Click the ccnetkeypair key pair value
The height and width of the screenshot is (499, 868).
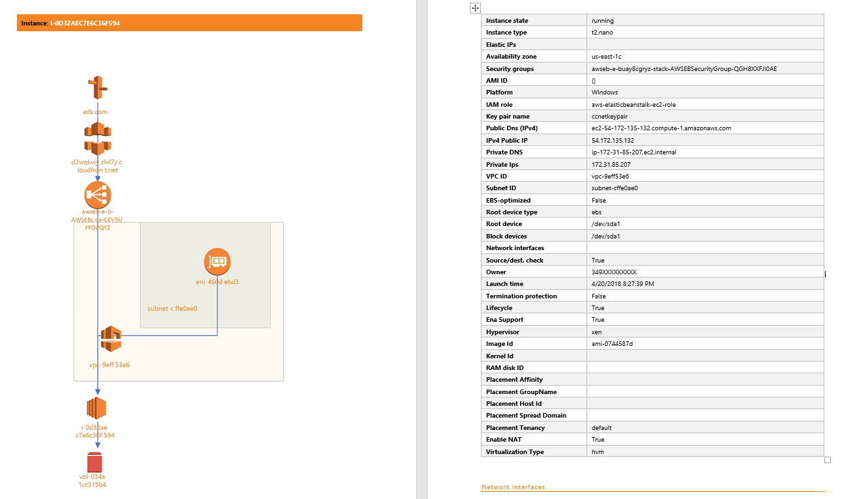(609, 117)
